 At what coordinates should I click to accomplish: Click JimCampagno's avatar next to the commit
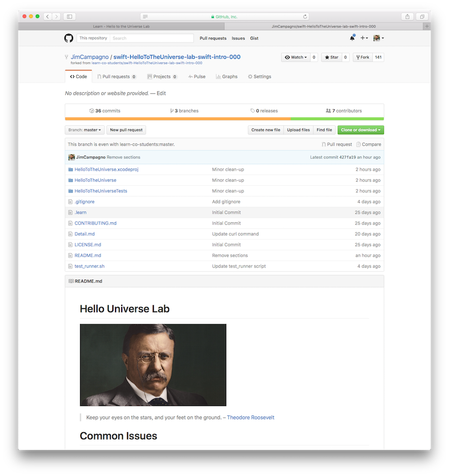(x=71, y=157)
